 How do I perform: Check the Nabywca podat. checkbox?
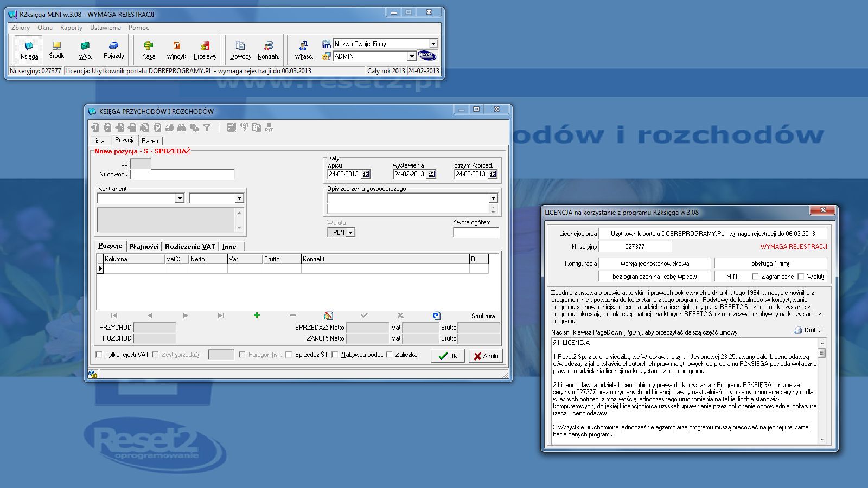click(335, 355)
